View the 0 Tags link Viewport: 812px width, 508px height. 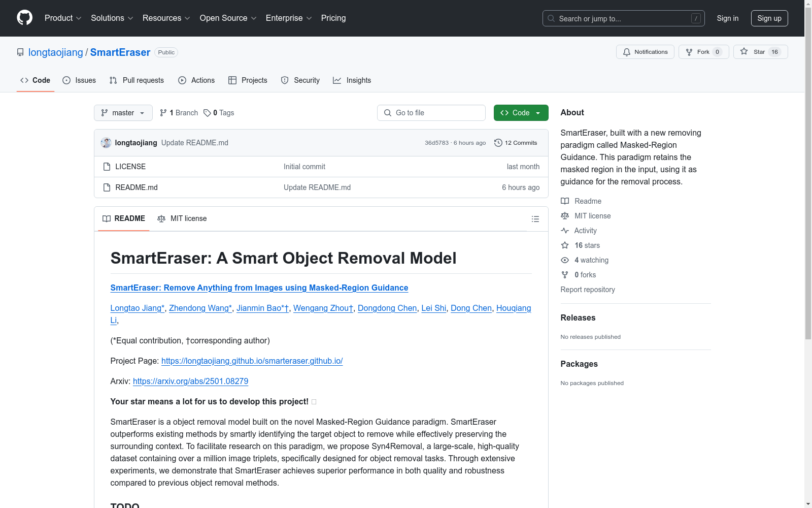[x=219, y=113]
